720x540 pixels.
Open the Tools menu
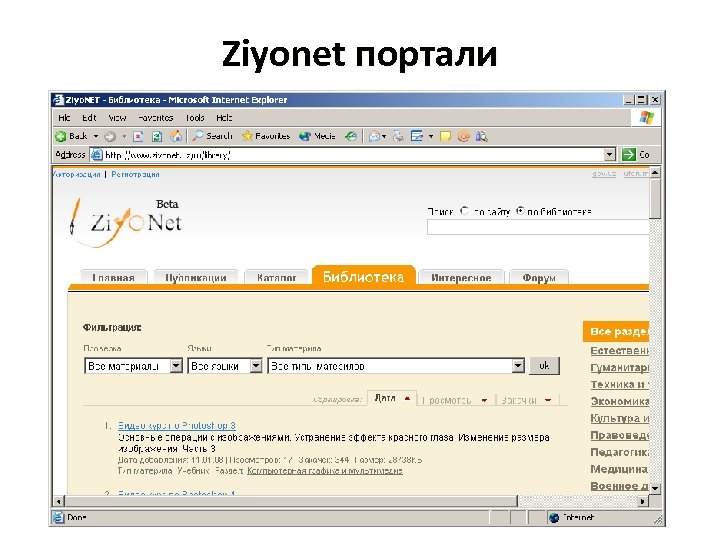(x=195, y=118)
